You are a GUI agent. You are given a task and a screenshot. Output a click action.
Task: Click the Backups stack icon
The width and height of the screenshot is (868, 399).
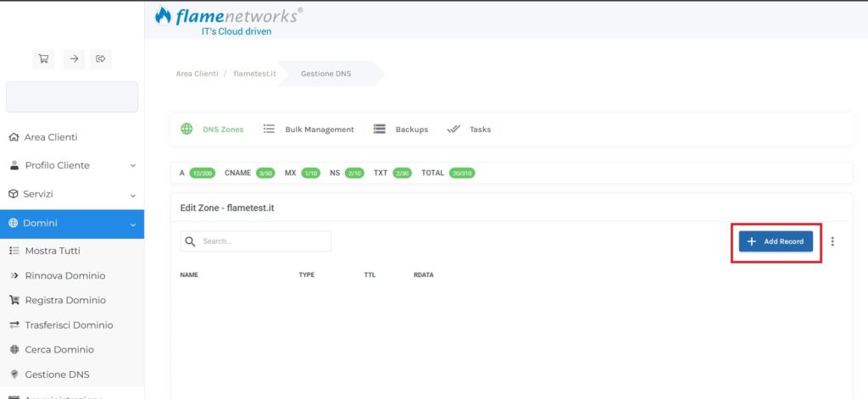pyautogui.click(x=379, y=129)
